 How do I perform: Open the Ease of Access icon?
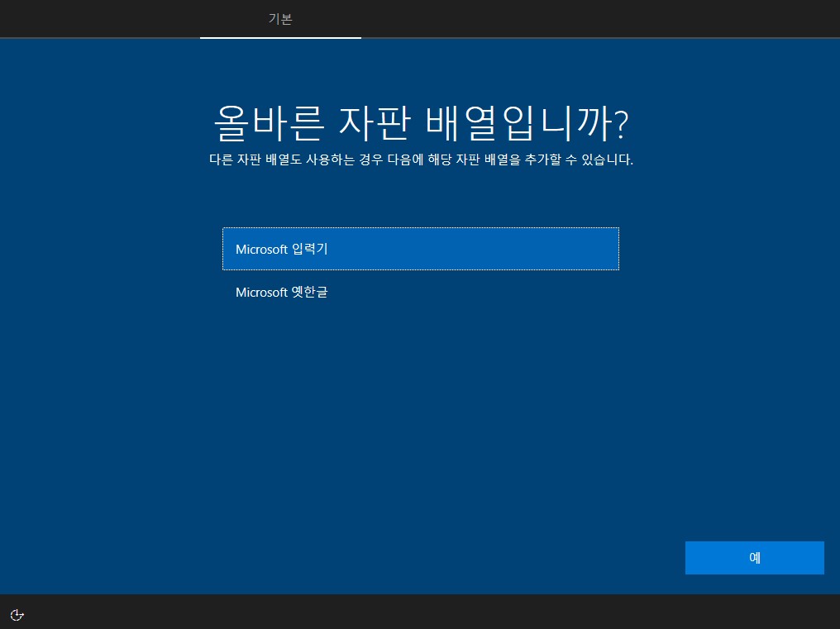pyautogui.click(x=17, y=614)
